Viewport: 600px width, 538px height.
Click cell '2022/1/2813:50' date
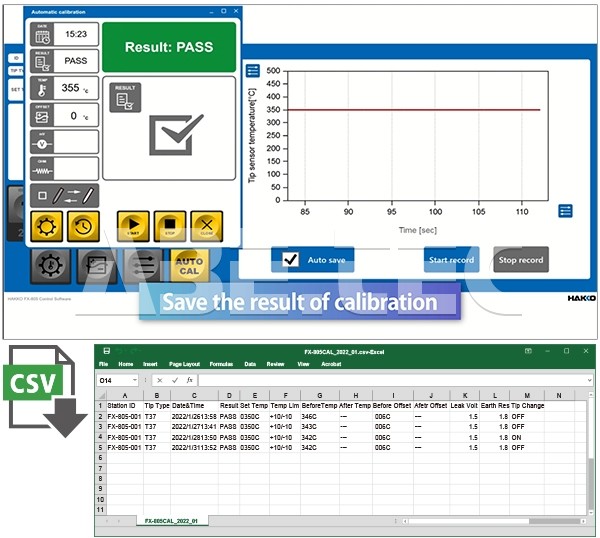click(x=194, y=437)
